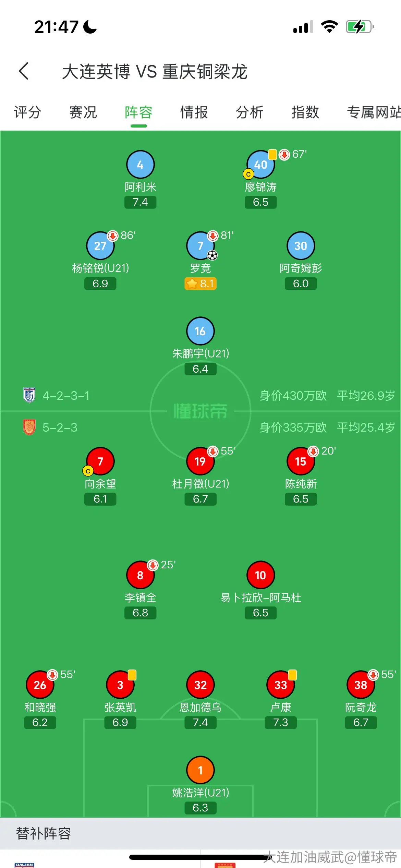Open 朱鹏宇's number 16 player icon
Screen dimensions: 401x868
pyautogui.click(x=200, y=331)
